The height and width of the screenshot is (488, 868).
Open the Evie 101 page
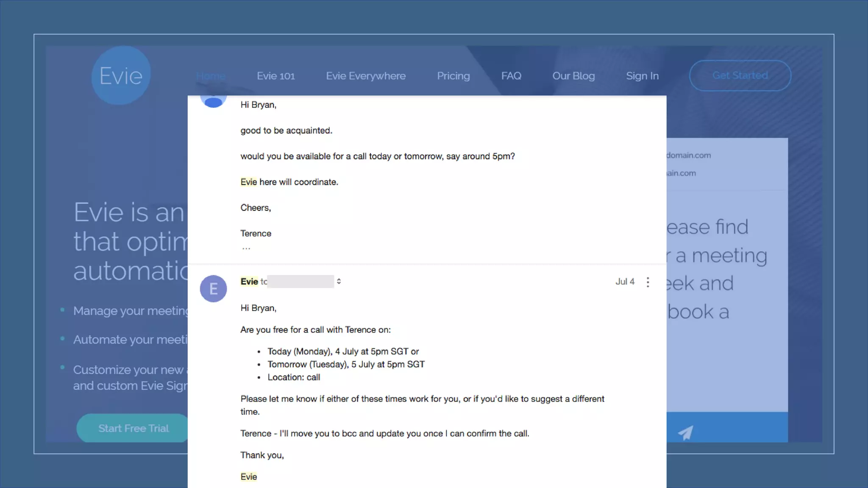click(x=275, y=76)
